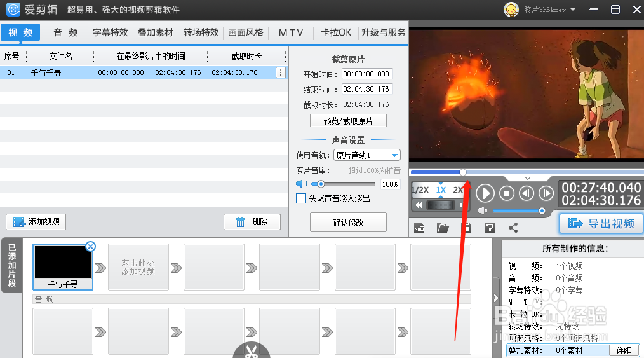Set playback speed to 1X
The width and height of the screenshot is (644, 358).
point(441,190)
